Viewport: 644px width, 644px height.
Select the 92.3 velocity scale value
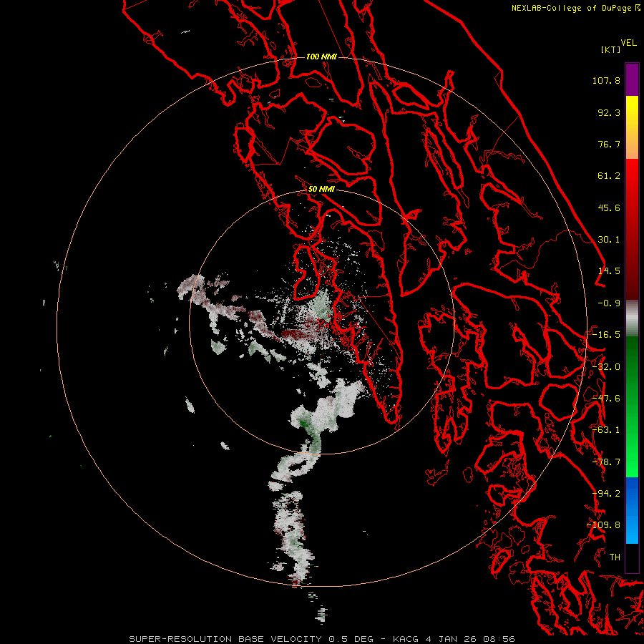pyautogui.click(x=609, y=112)
